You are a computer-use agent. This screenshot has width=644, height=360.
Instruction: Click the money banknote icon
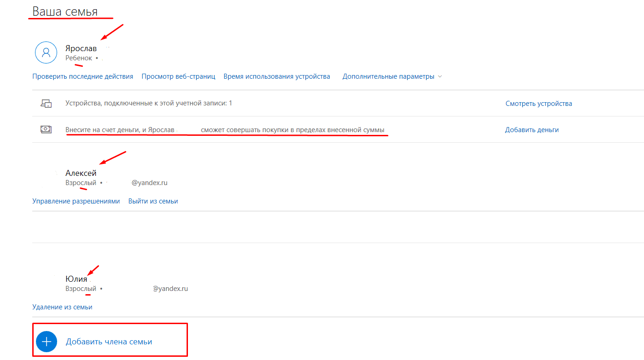tap(46, 130)
